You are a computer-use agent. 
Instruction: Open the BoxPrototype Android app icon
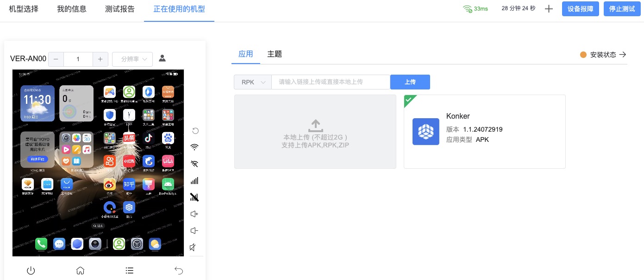coord(168,184)
